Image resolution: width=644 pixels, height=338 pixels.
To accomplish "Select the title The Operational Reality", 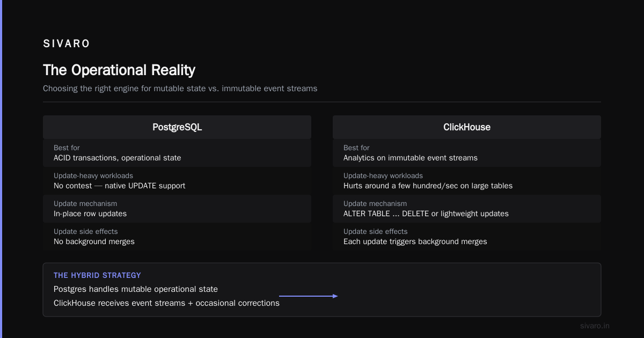I will tap(119, 70).
